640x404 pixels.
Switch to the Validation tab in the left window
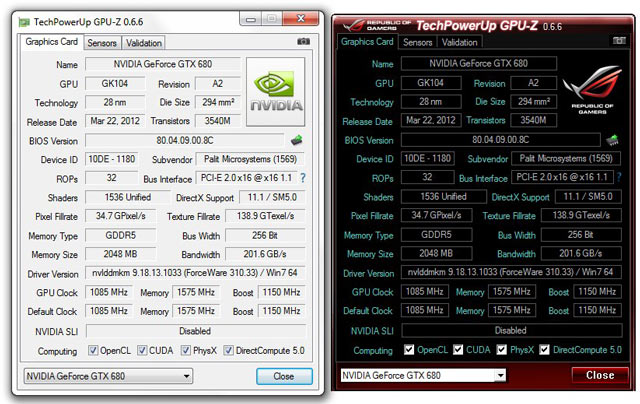[144, 43]
